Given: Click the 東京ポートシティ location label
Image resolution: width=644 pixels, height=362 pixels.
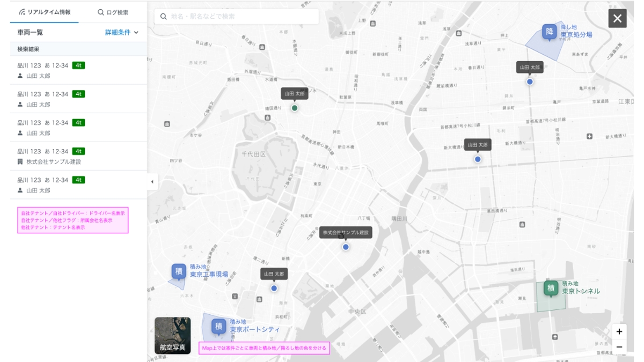Looking at the screenshot, I should tap(254, 329).
